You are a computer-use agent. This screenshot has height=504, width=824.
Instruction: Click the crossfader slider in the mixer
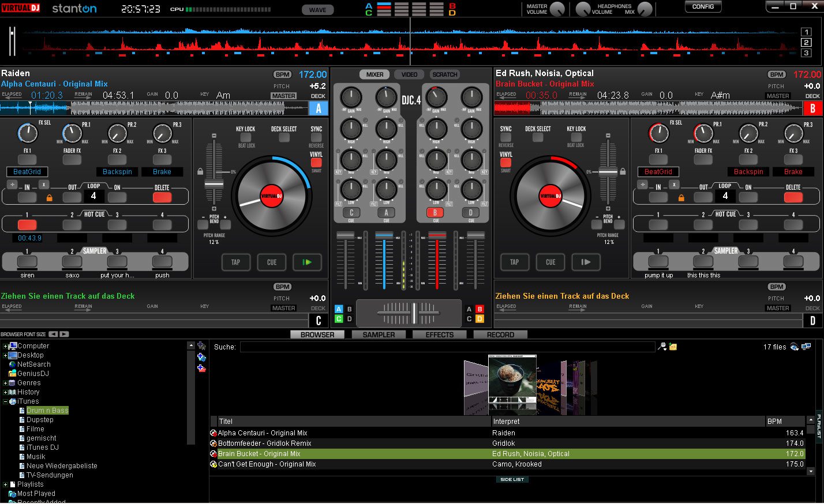(414, 313)
